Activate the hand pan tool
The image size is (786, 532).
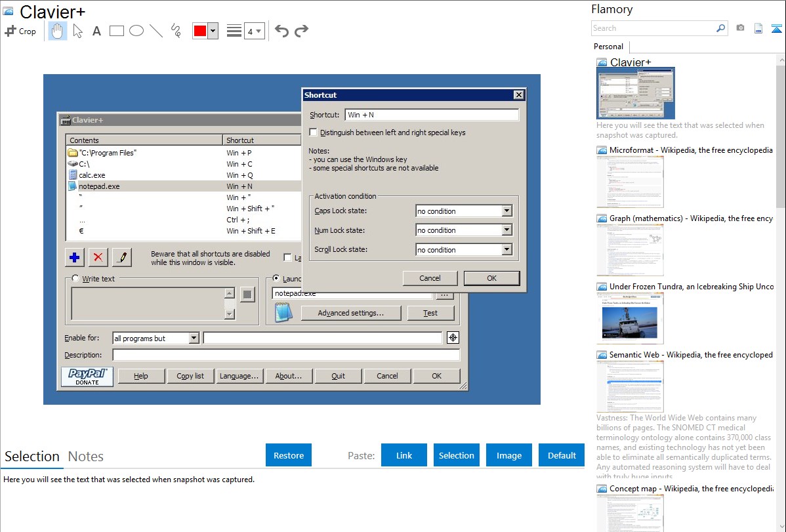point(57,31)
